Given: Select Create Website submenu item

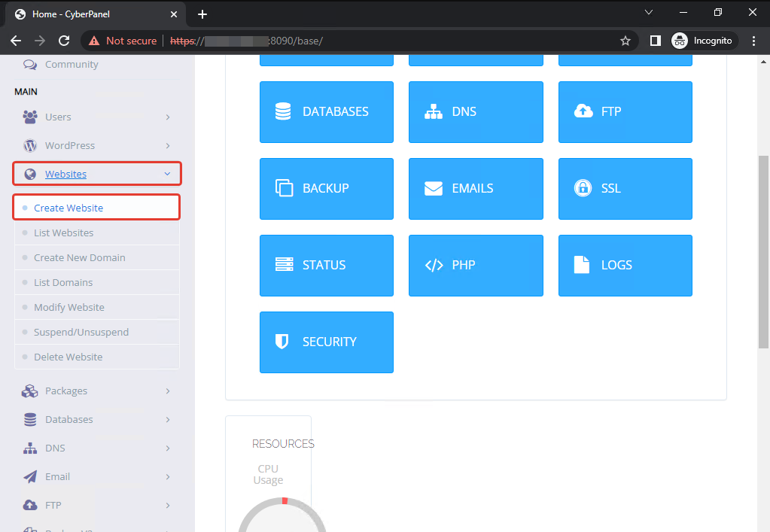Looking at the screenshot, I should [97, 208].
